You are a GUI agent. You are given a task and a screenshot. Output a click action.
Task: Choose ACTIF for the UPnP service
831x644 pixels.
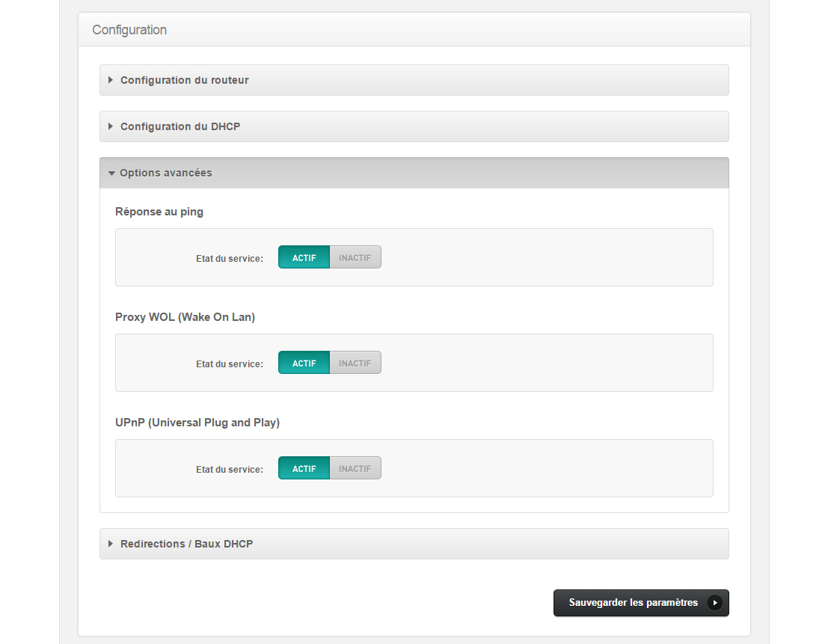[x=304, y=469]
